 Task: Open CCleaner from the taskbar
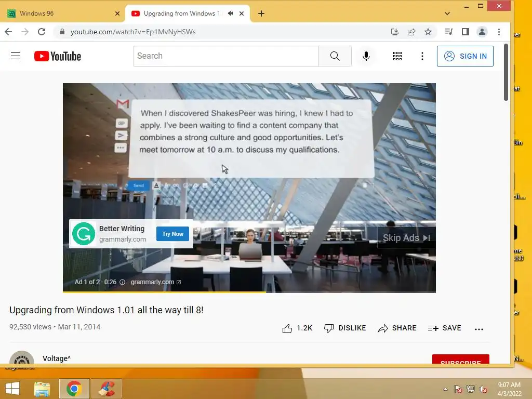coord(106,389)
